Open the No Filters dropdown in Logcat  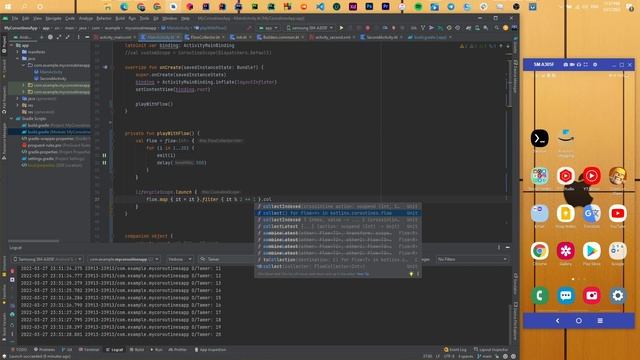pyautogui.click(x=472, y=259)
